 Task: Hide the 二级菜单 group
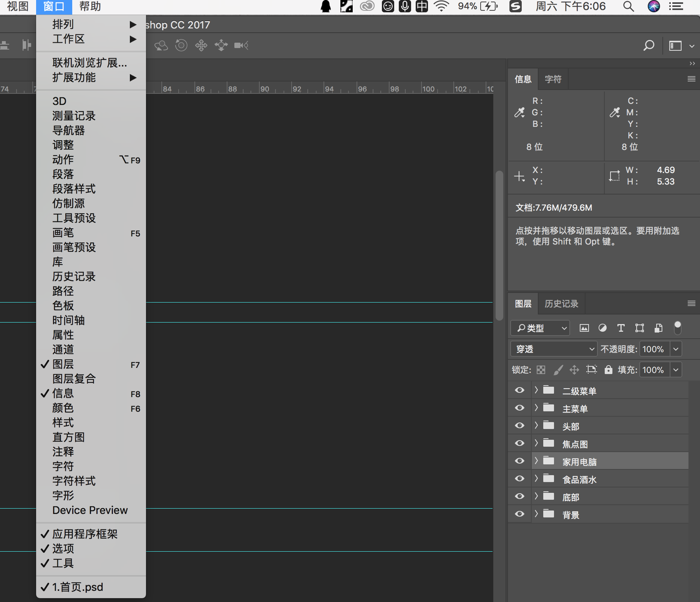[x=519, y=390]
